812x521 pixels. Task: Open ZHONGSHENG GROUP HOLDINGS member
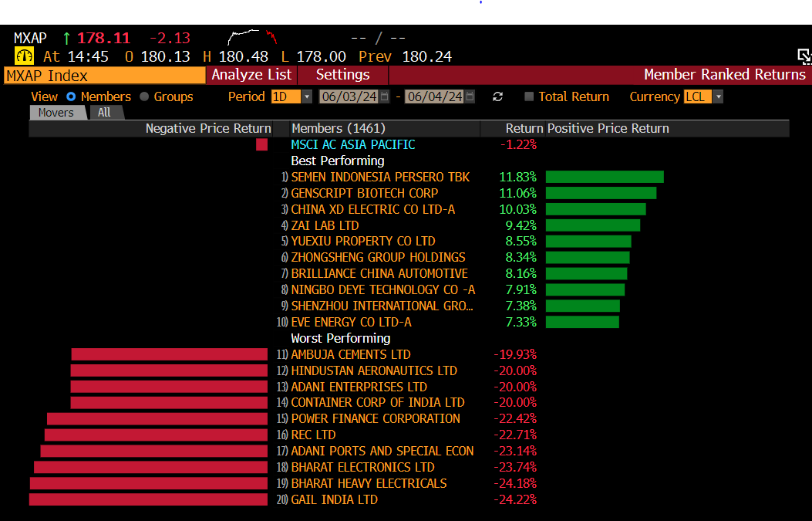378,257
